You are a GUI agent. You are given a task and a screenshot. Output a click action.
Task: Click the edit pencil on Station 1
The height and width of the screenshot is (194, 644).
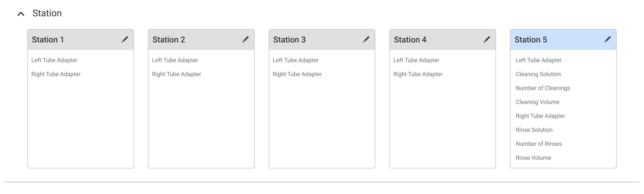coord(124,39)
